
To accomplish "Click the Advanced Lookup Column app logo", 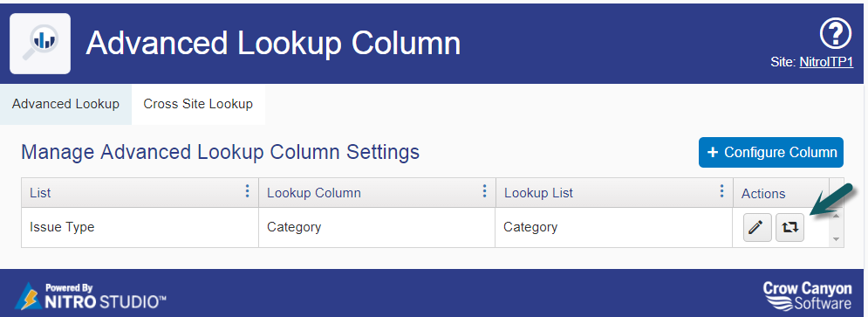I will (40, 44).
